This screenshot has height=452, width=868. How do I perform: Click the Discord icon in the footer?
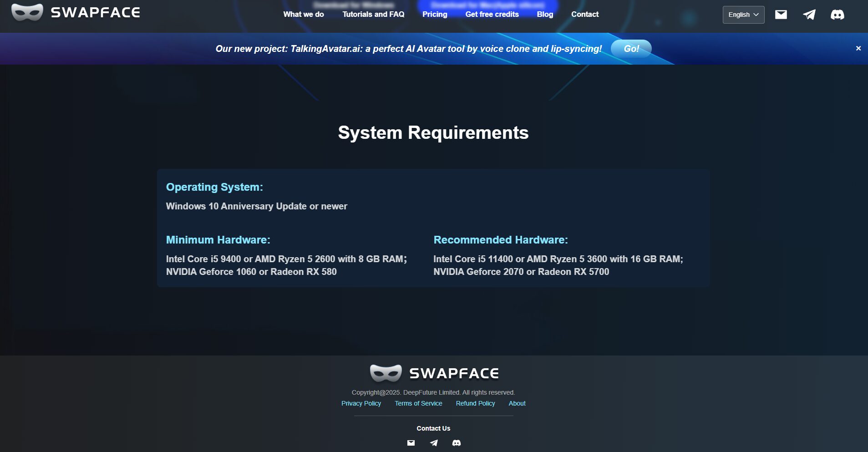(456, 442)
